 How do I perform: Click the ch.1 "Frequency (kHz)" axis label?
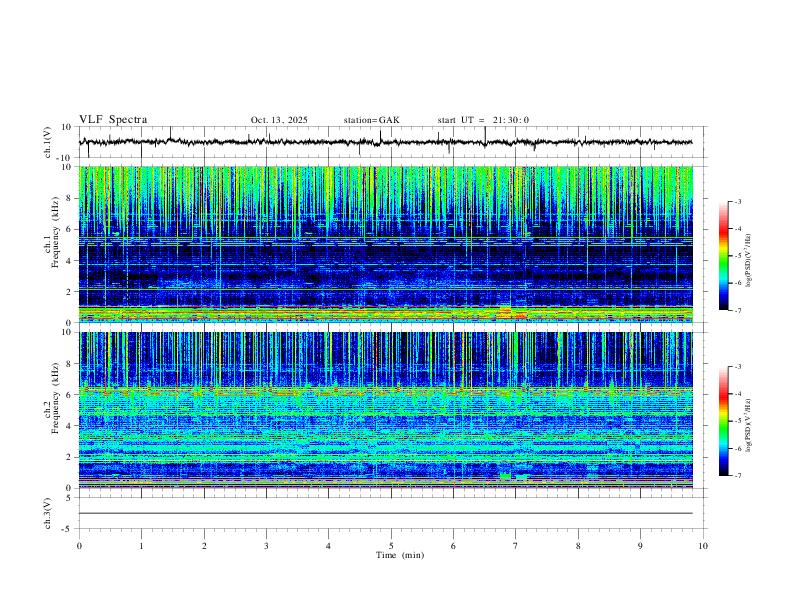click(55, 233)
